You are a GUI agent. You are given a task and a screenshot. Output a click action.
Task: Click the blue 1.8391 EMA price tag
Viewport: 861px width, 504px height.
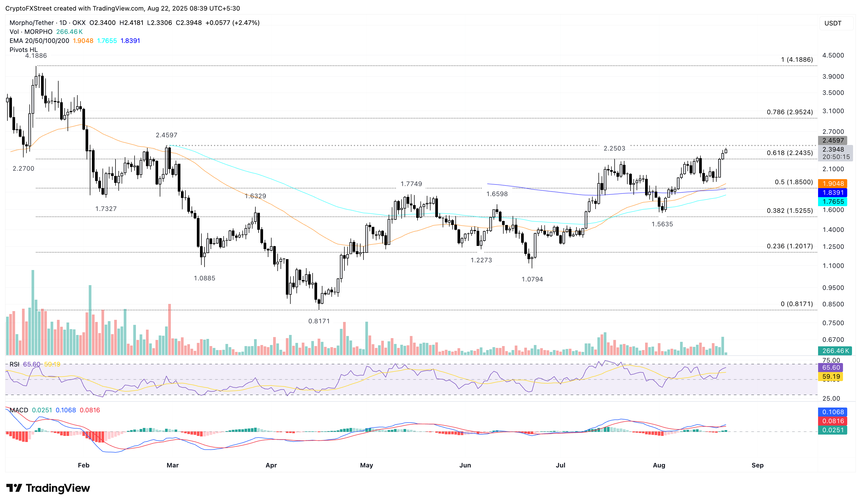[x=833, y=193]
